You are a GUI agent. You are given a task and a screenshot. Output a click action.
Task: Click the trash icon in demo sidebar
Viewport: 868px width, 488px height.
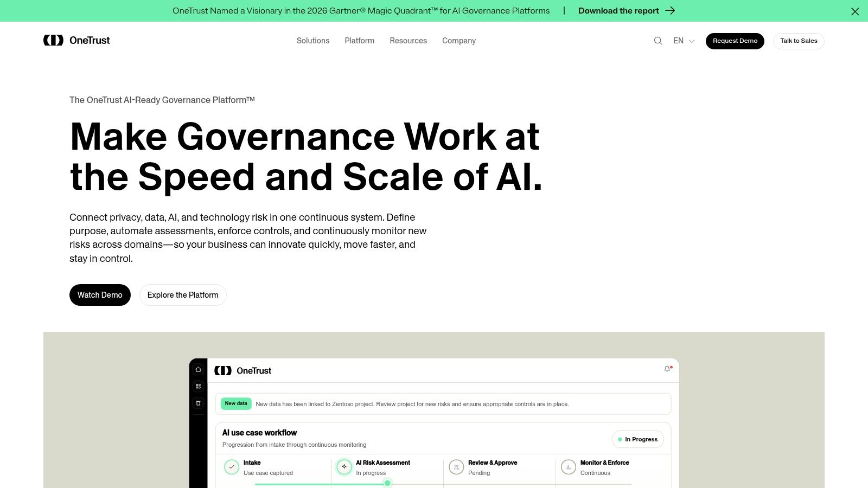point(199,403)
